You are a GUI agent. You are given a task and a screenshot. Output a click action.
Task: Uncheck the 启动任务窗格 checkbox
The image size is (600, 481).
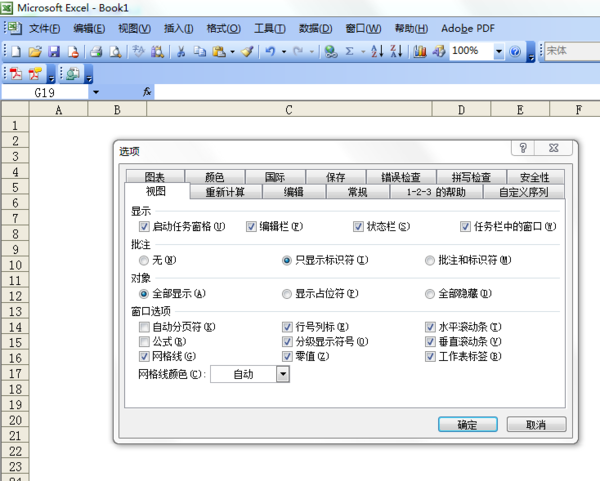click(x=144, y=227)
